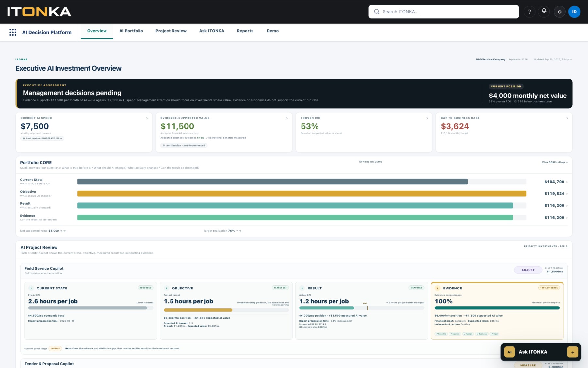588x368 pixels.
Task: Click the goal marker on the Result card bar
Action: click(367, 307)
